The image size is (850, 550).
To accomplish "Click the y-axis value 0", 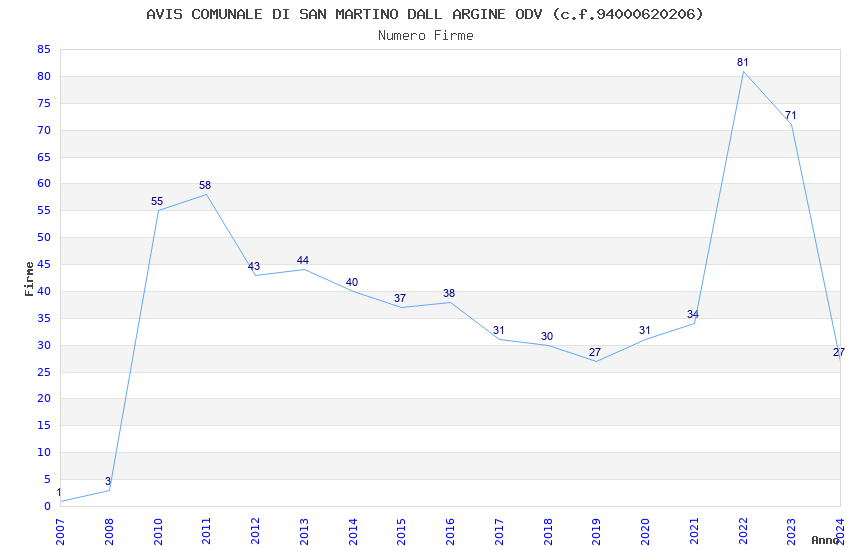I will [x=47, y=506].
